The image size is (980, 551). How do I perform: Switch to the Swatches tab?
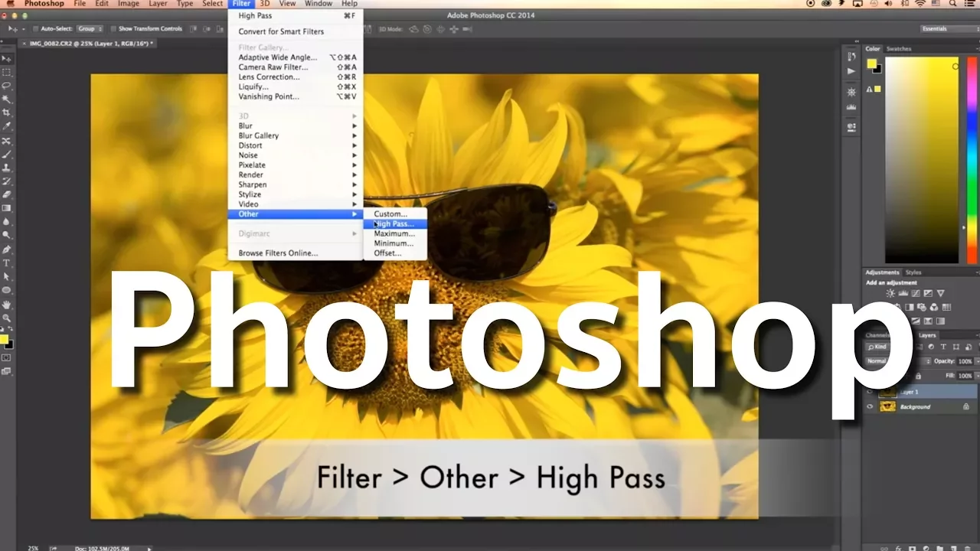(x=899, y=48)
